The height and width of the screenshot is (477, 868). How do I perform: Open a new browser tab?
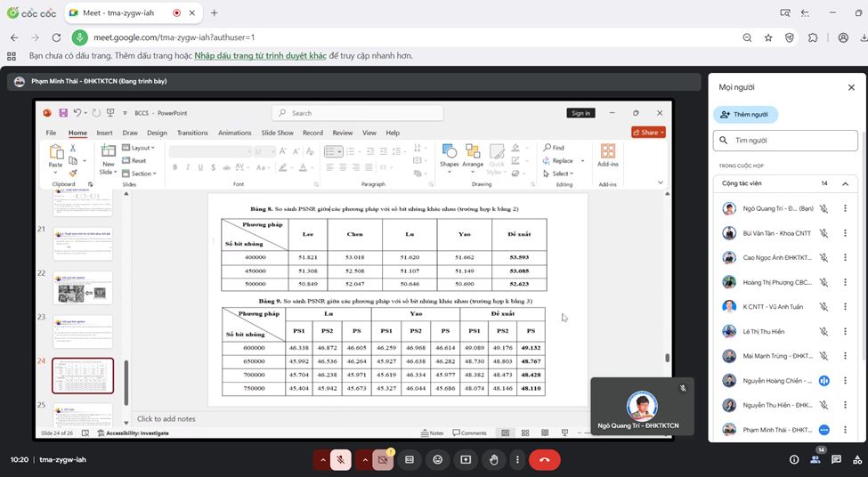215,13
